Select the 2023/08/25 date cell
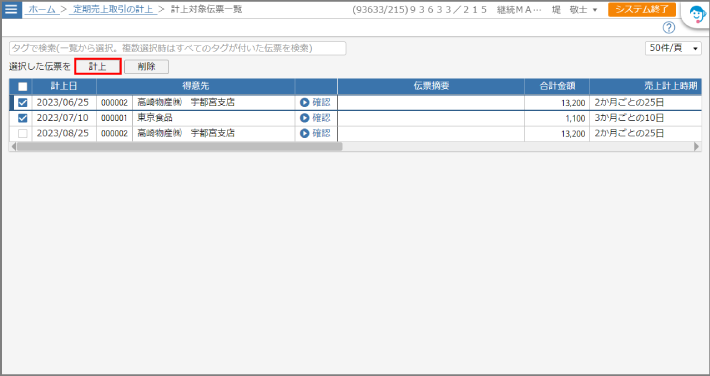Viewport: 710px width, 376px height. 64,134
